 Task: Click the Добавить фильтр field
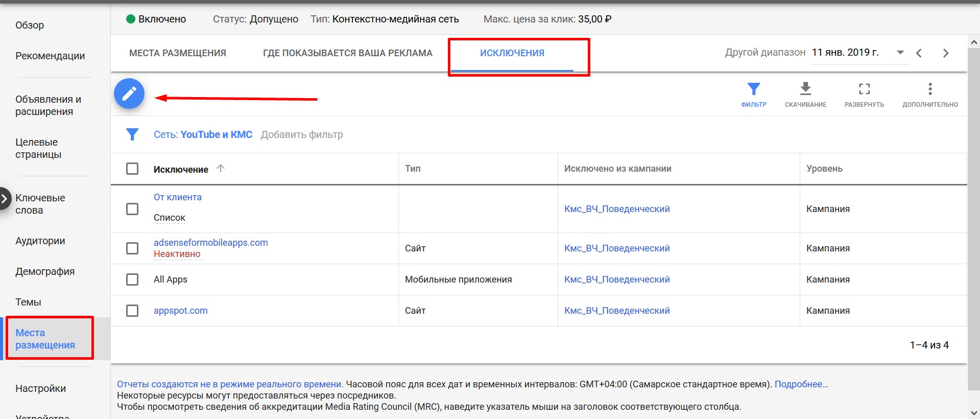[302, 134]
